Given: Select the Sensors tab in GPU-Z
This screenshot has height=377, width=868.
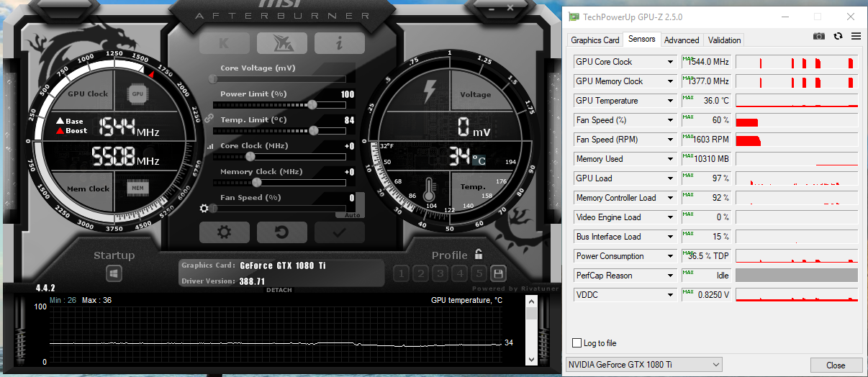Looking at the screenshot, I should pyautogui.click(x=641, y=39).
